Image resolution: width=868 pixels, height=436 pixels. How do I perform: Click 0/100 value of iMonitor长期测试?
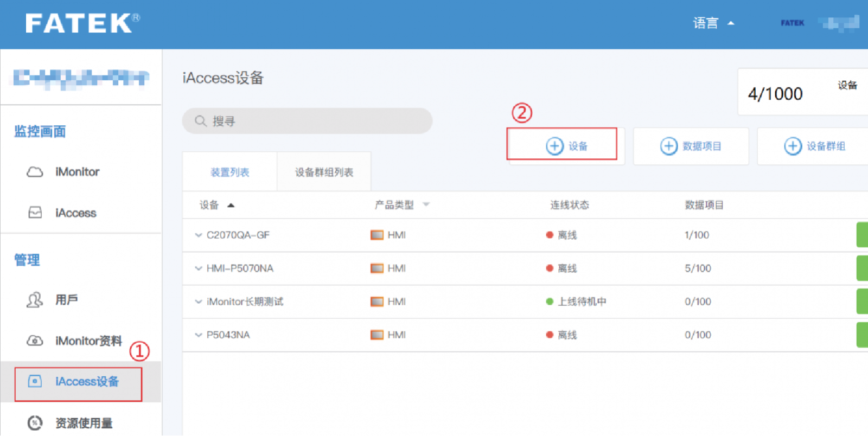tap(698, 302)
